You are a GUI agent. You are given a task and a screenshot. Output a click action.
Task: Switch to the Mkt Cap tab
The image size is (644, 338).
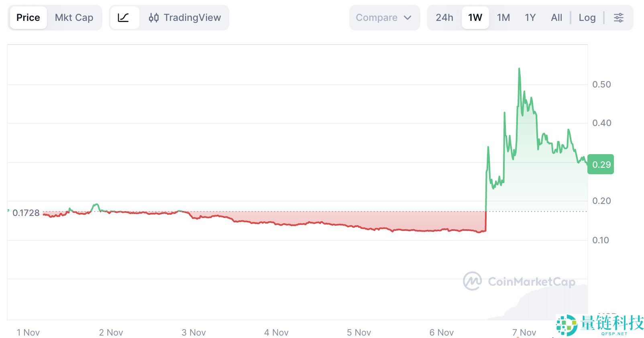coord(74,18)
